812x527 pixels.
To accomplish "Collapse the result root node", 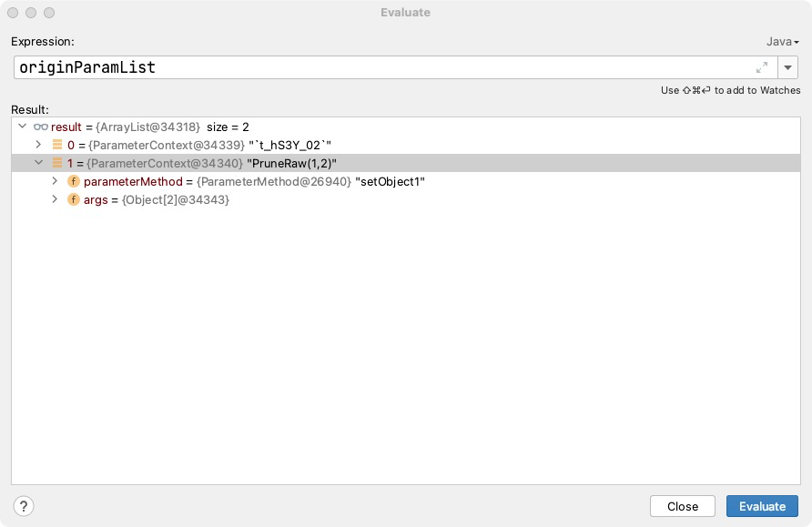I will [x=22, y=127].
